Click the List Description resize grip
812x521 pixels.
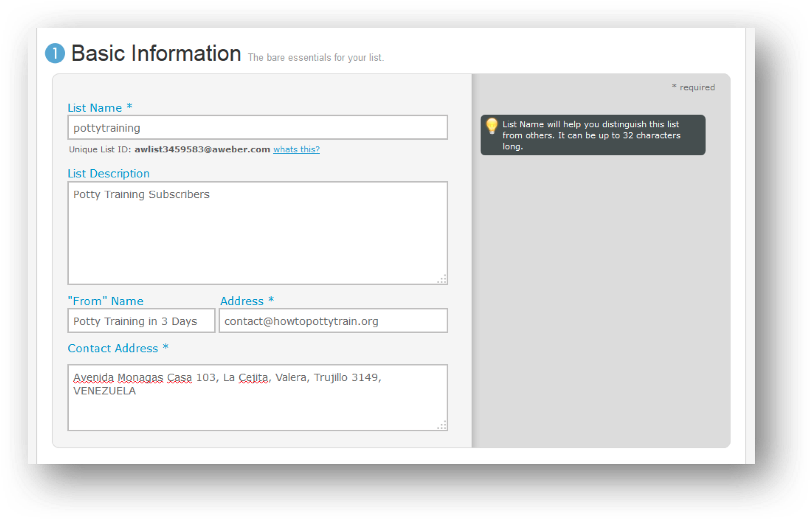pos(442,279)
